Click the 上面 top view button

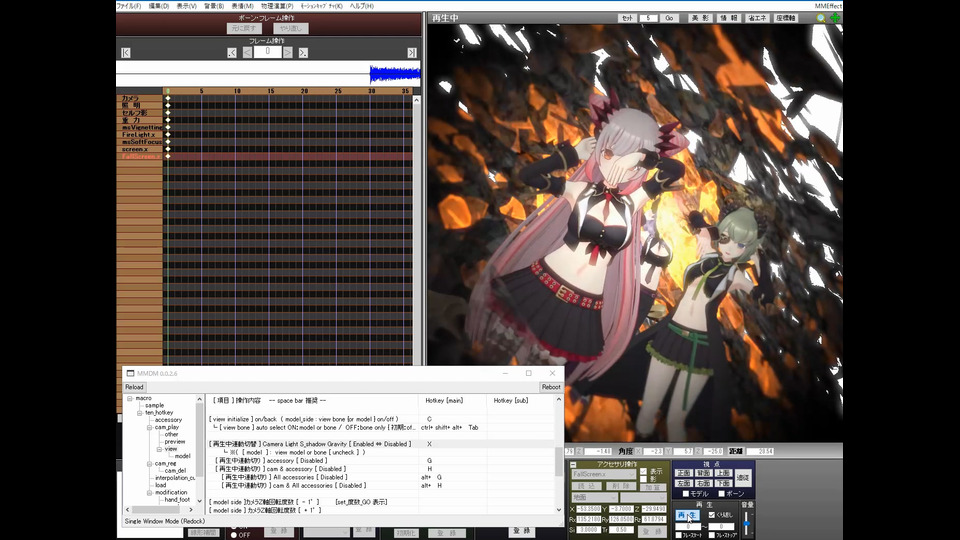point(723,473)
